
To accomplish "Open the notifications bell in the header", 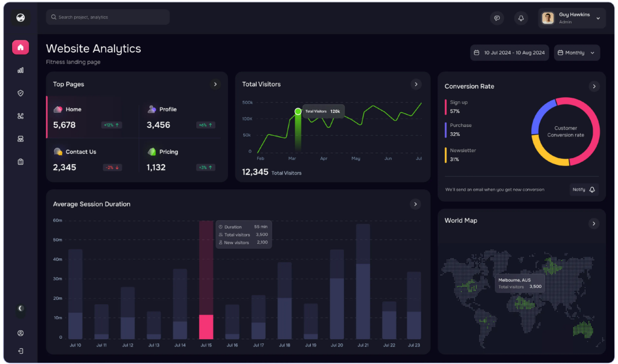I will pos(521,18).
